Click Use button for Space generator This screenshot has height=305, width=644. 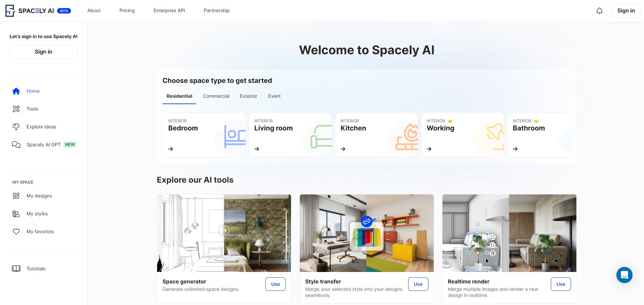pyautogui.click(x=276, y=284)
